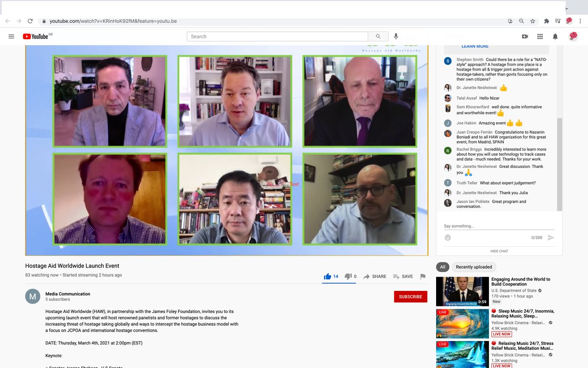The width and height of the screenshot is (588, 368).
Task: Open the notifications bell
Action: (555, 36)
